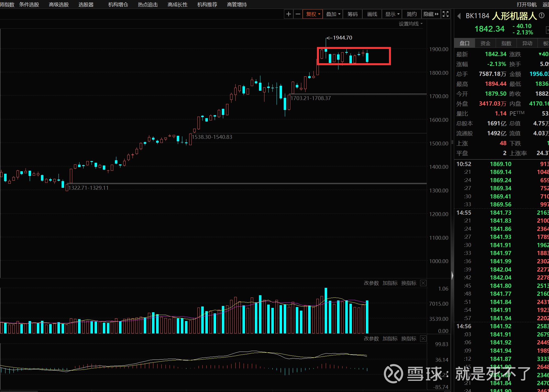549x392 pixels.
Task: Click the info icon next to 人形机器人
Action: 542,16
